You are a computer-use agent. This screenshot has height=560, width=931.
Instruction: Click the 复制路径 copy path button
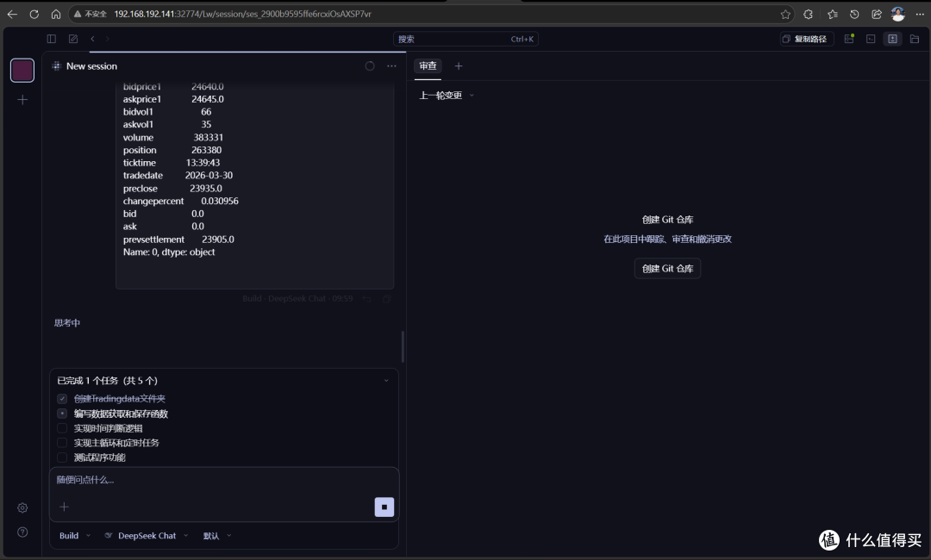(806, 39)
